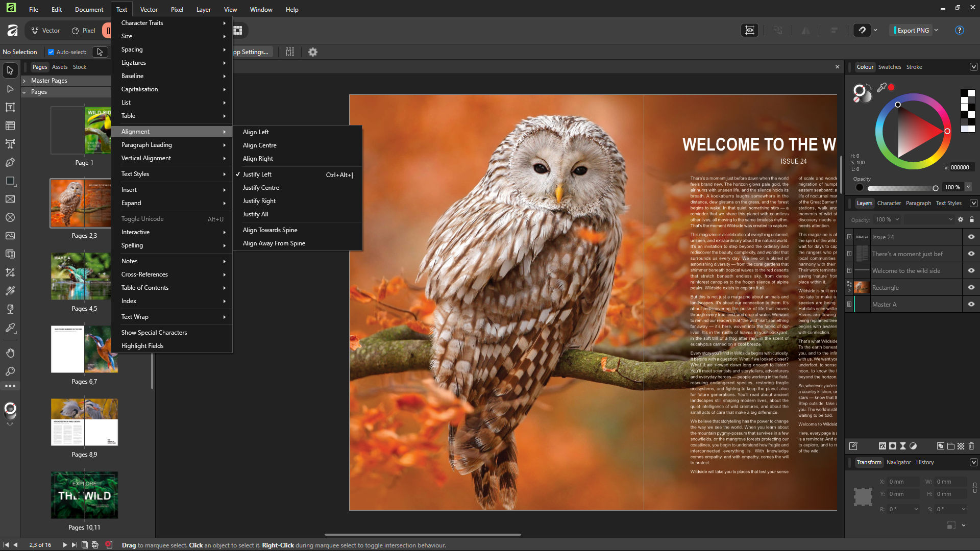
Task: Toggle visibility of the Rectangle layer
Action: [x=971, y=287]
